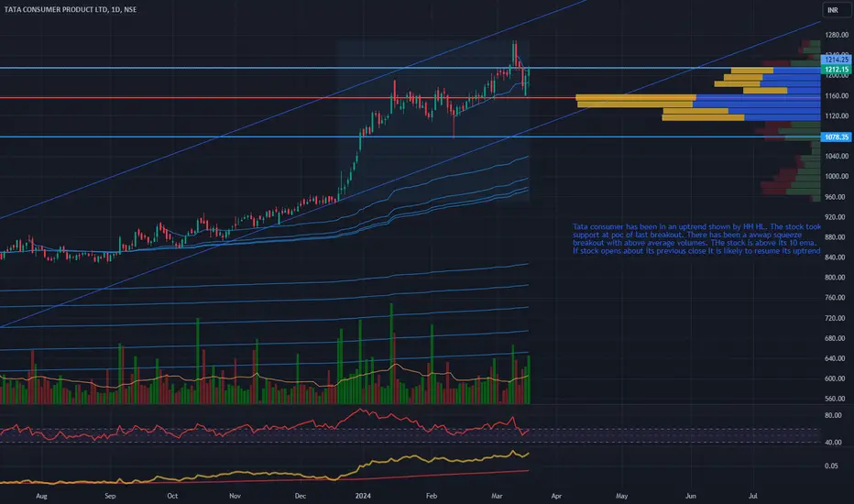Select the 1160.00 price axis value
This screenshot has width=854, height=504.
click(x=837, y=96)
